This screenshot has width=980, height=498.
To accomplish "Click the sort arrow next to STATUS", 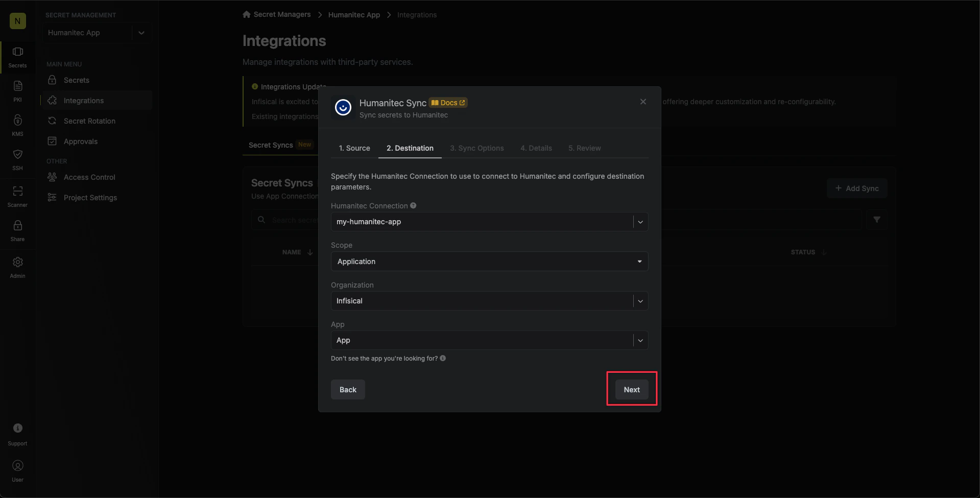I will (x=823, y=252).
